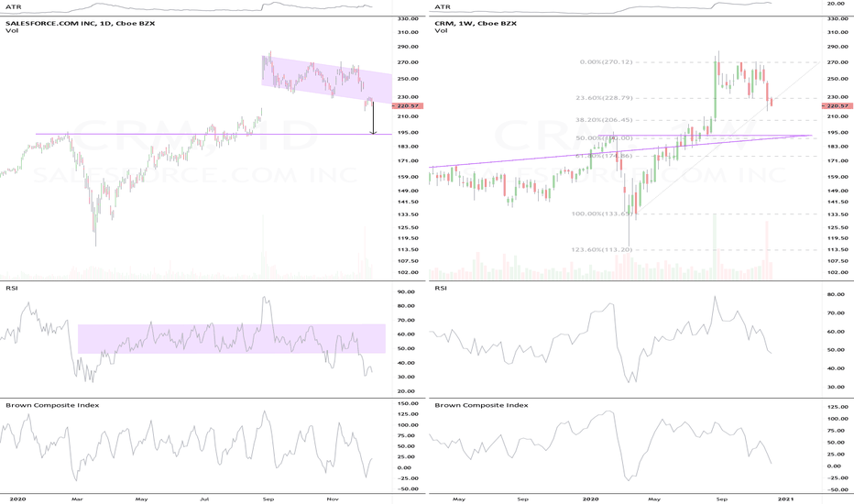
Task: Click the Jul label on the daily time axis
Action: pyautogui.click(x=204, y=499)
